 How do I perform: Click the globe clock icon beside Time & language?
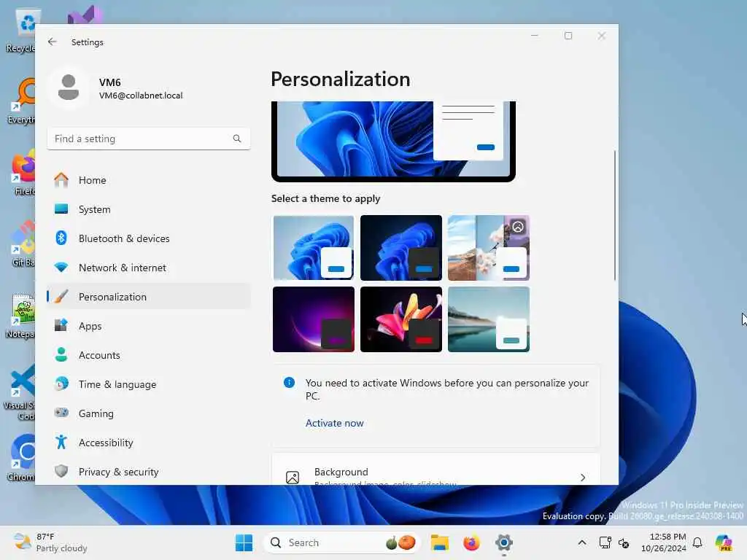coord(61,384)
